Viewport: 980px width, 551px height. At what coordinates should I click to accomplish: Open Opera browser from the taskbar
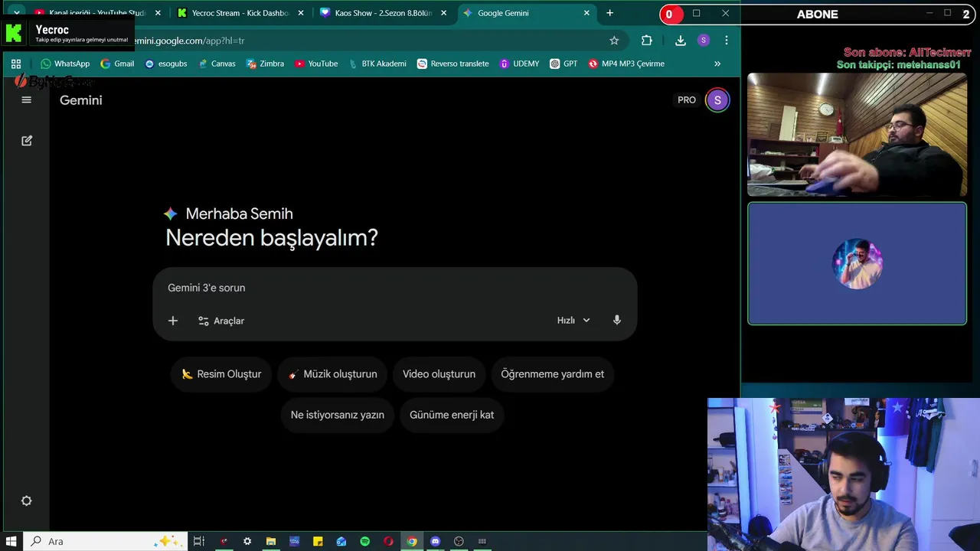coord(389,541)
